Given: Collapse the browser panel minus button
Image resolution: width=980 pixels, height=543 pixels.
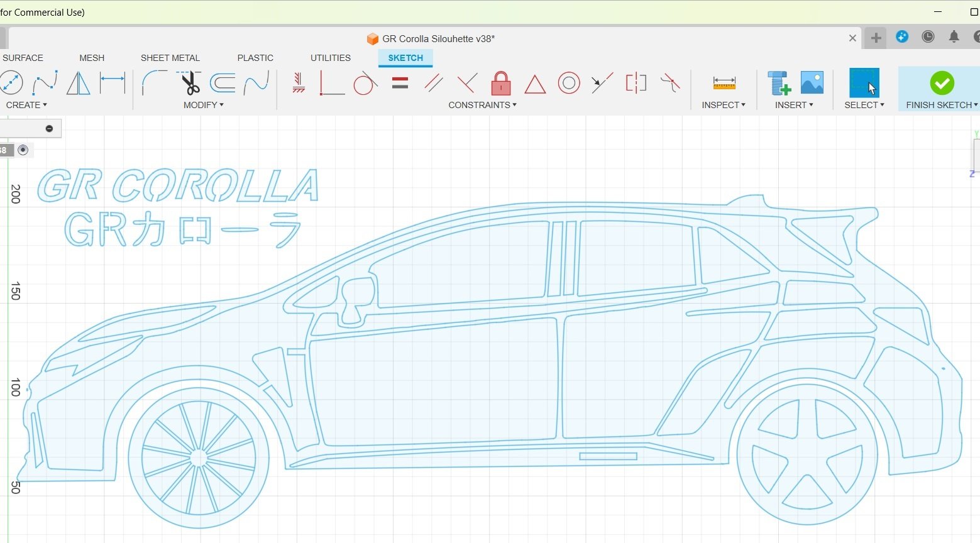Looking at the screenshot, I should (x=49, y=129).
